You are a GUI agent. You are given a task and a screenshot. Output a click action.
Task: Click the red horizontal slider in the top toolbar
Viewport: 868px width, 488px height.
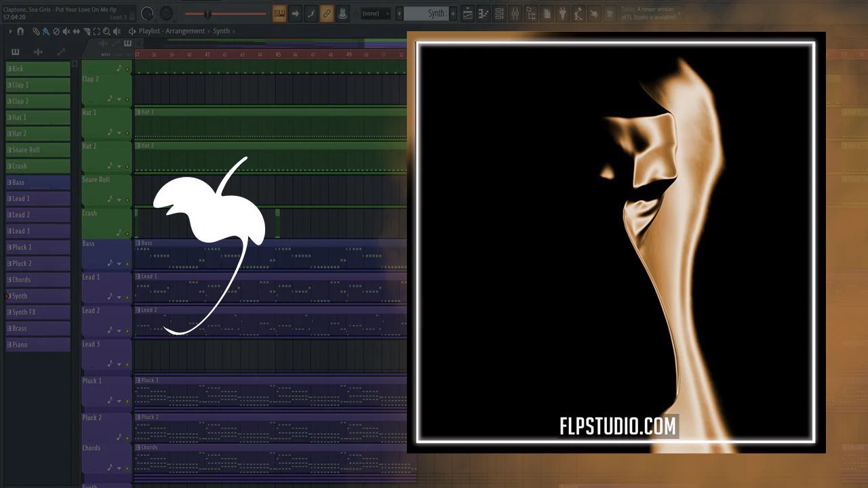point(225,14)
